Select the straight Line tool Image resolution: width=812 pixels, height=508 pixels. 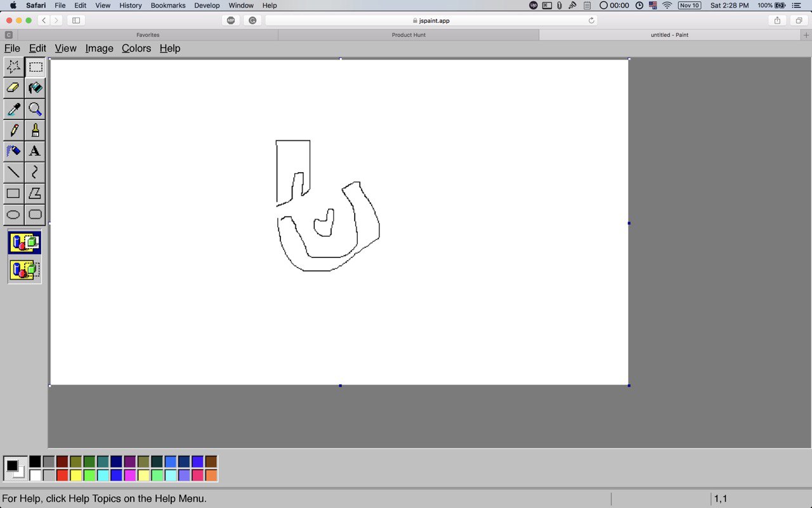point(13,172)
